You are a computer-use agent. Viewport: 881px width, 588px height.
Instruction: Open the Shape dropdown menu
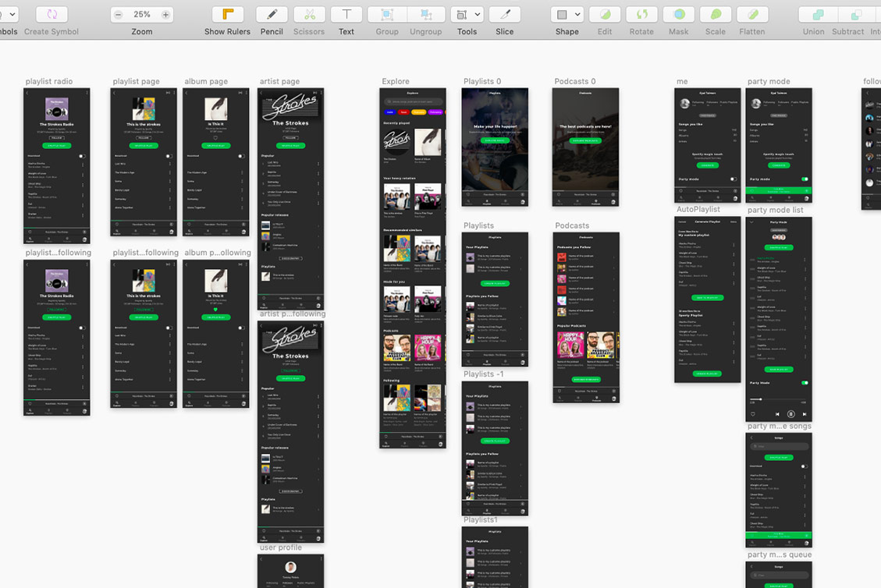coord(567,15)
